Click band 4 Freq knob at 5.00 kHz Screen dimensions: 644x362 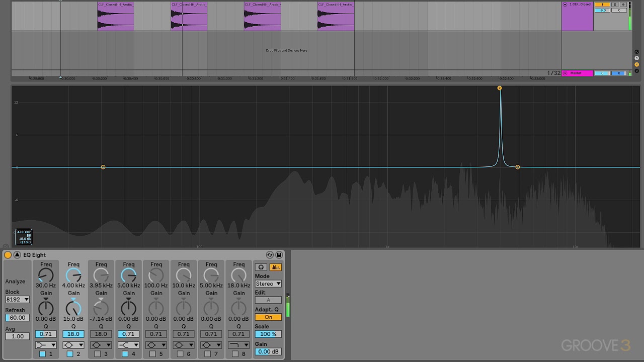[x=128, y=275]
